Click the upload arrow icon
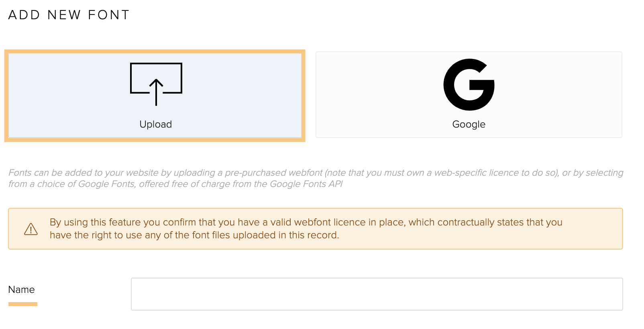644x329 pixels. pyautogui.click(x=156, y=84)
